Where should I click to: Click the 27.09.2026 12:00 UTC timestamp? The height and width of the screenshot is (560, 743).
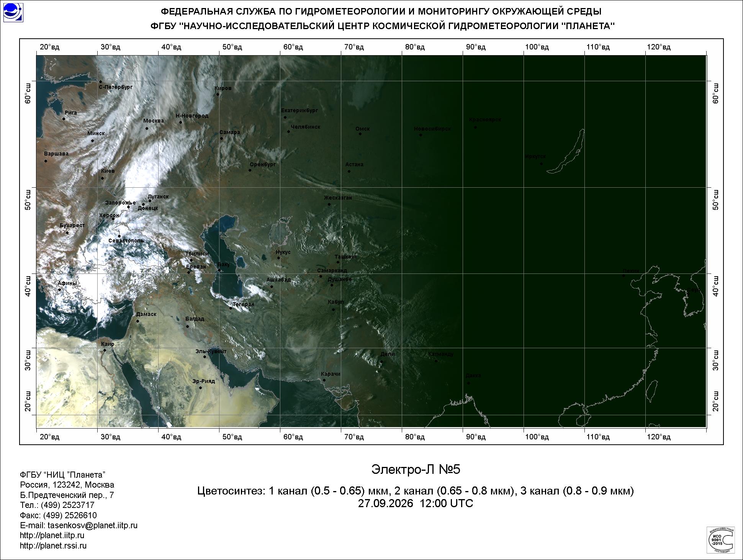click(416, 503)
